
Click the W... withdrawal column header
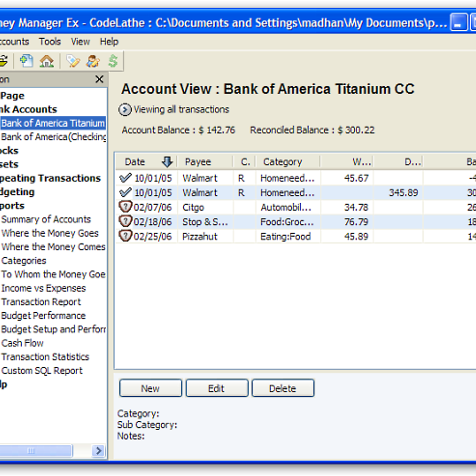(x=347, y=162)
